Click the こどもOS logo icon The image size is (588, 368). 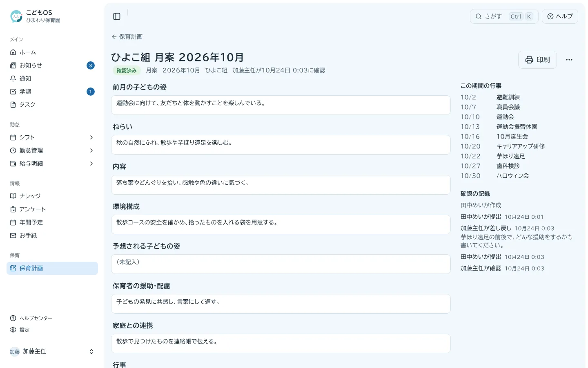[16, 16]
